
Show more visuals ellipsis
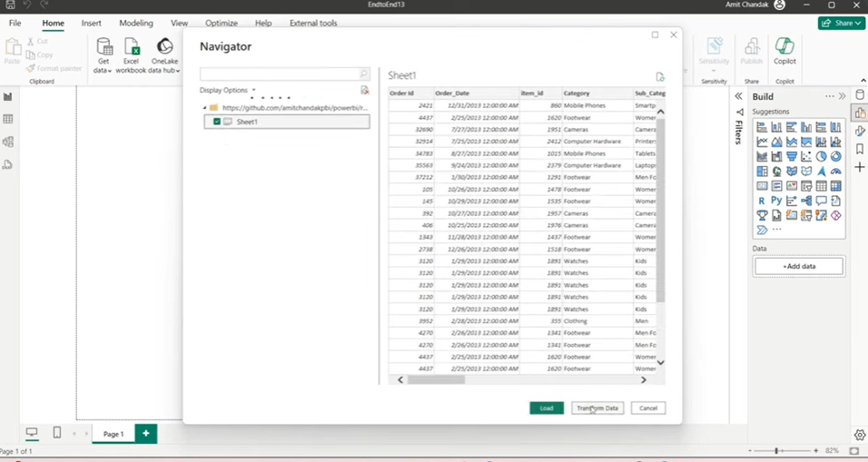776,230
